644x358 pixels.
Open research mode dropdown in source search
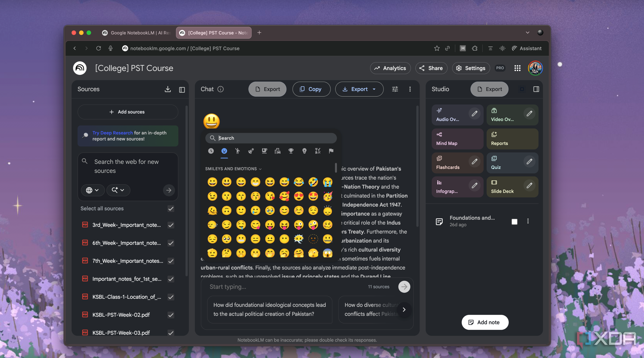pyautogui.click(x=118, y=190)
